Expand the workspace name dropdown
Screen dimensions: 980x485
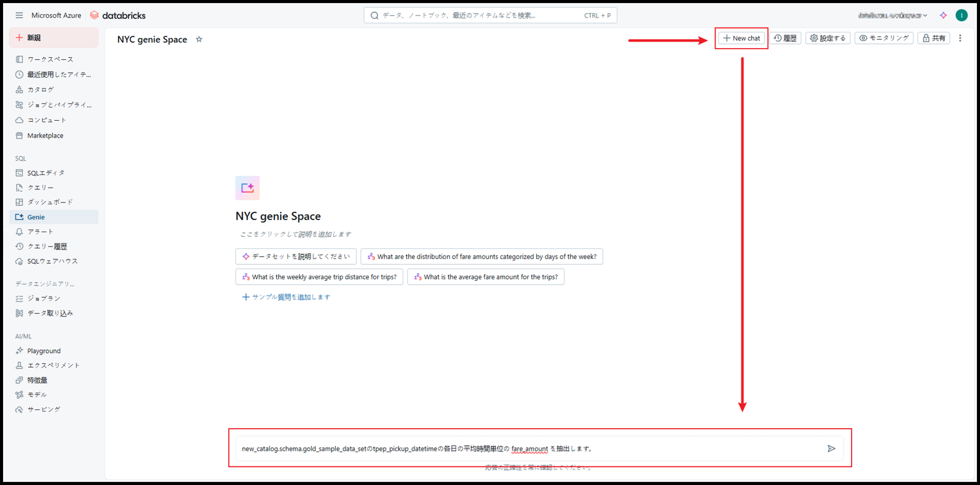[893, 16]
